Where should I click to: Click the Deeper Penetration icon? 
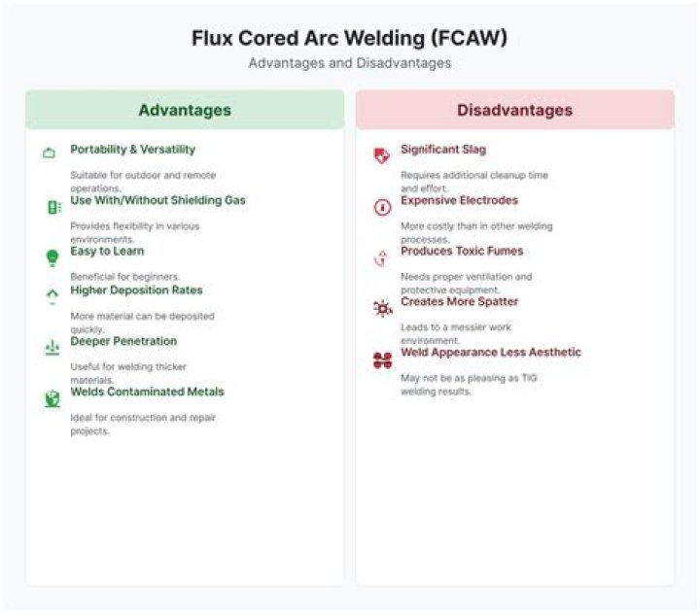(x=52, y=348)
